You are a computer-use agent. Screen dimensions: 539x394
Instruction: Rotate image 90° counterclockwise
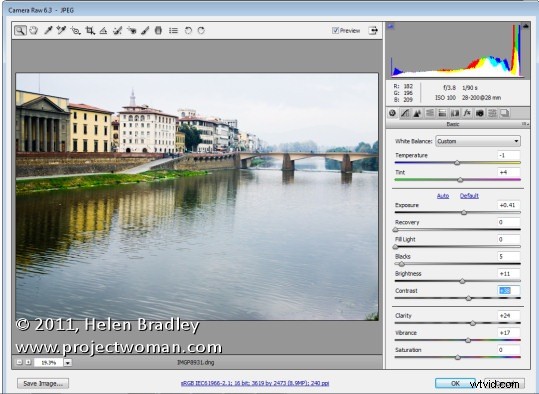[x=188, y=31]
